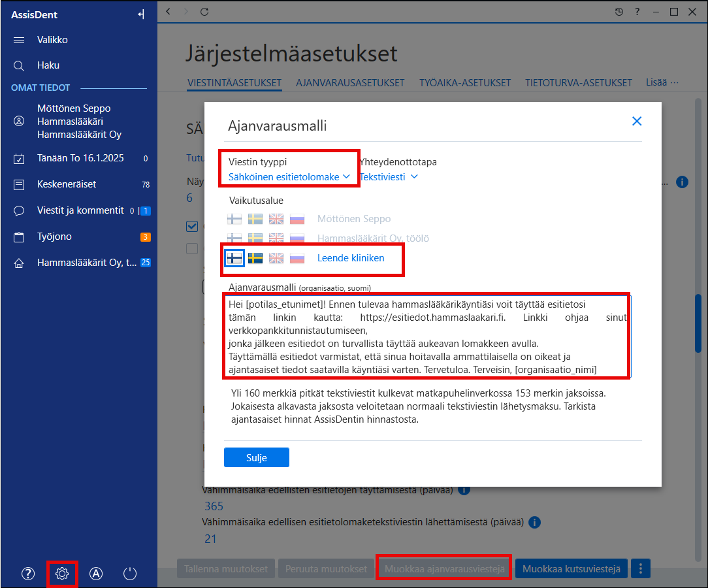Select Finnish flag for Möttönen Seppo
Image resolution: width=708 pixels, height=588 pixels.
[x=234, y=219]
